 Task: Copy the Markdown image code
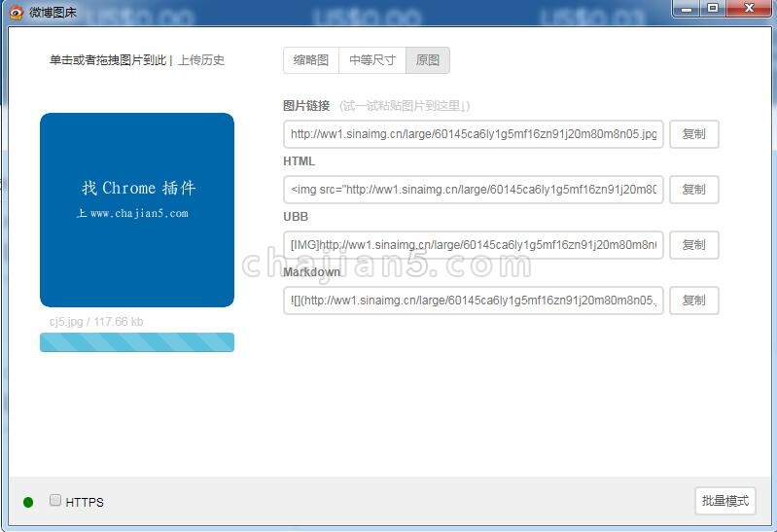point(693,301)
